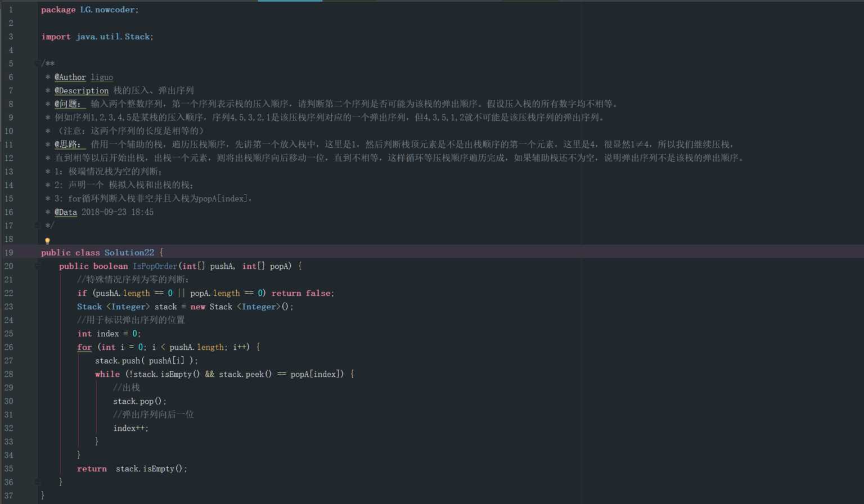The width and height of the screenshot is (864, 504).
Task: Click line number 19 in the gutter
Action: 9,253
